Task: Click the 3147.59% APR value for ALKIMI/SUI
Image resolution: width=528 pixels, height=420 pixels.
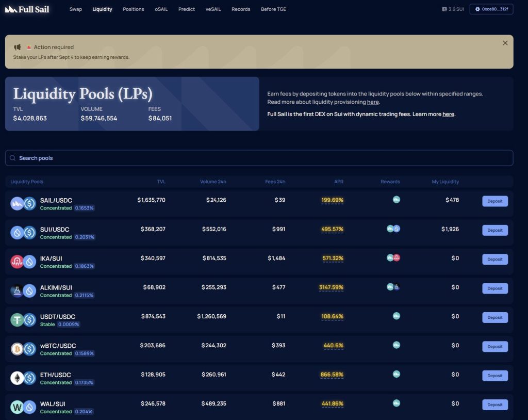Action: 331,287
